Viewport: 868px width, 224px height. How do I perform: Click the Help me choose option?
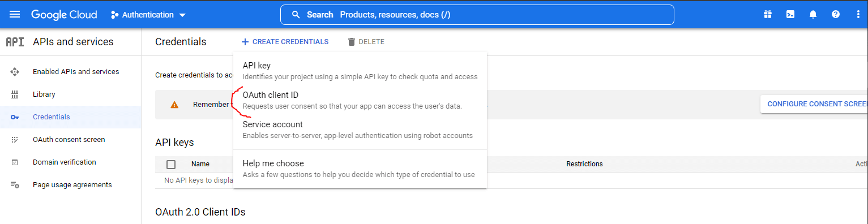coord(360,169)
